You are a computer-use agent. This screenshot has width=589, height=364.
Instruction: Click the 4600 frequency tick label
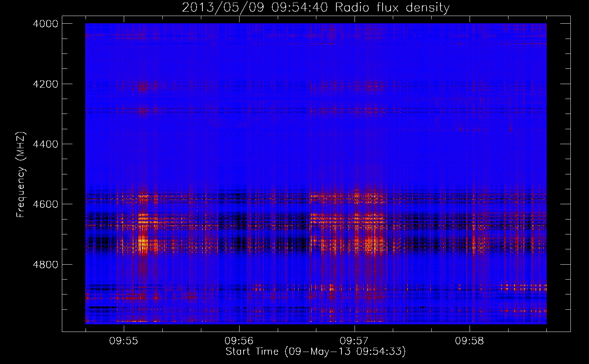[x=46, y=204]
